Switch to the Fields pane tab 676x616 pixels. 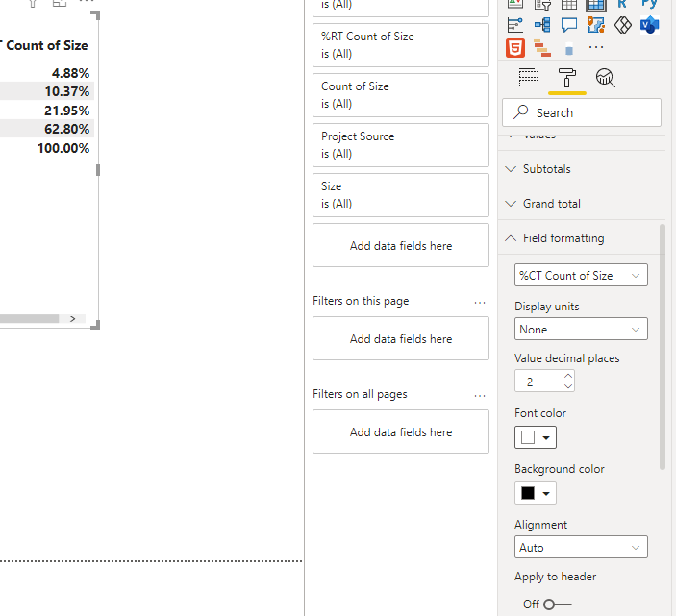coord(529,79)
